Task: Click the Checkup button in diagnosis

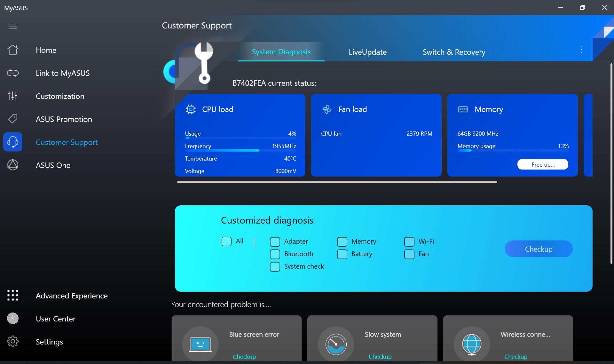Action: 539,248
